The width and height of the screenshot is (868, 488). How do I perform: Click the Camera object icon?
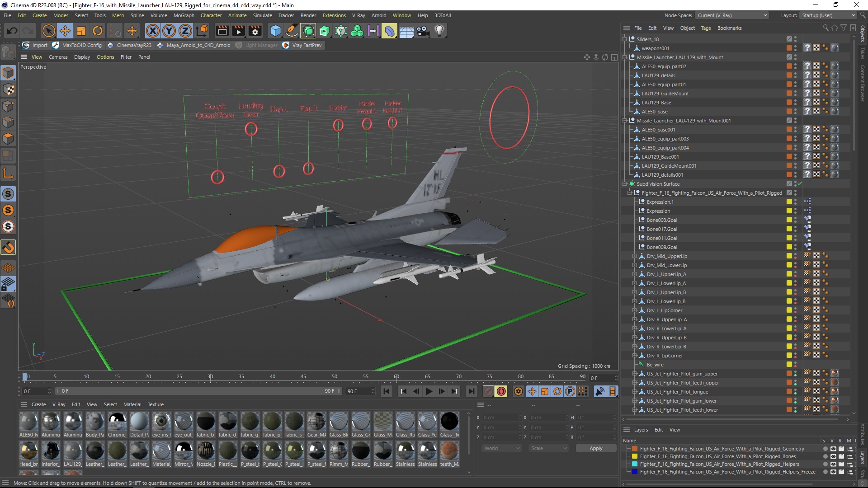tap(423, 31)
